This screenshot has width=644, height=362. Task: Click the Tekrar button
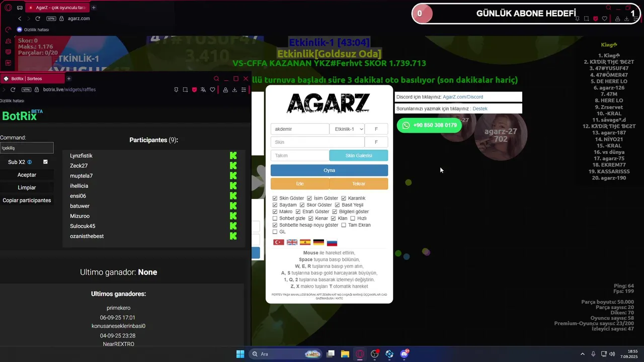(359, 184)
